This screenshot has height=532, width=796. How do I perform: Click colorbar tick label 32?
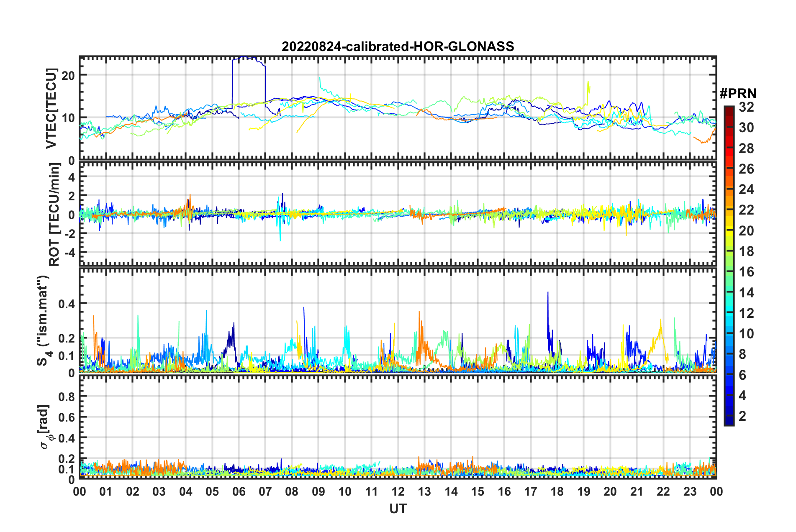(x=746, y=107)
